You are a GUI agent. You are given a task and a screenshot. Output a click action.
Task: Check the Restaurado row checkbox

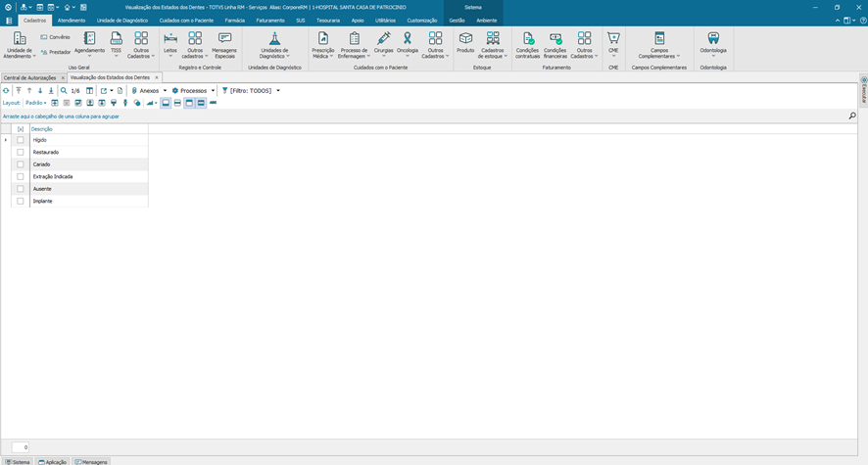[x=21, y=152]
